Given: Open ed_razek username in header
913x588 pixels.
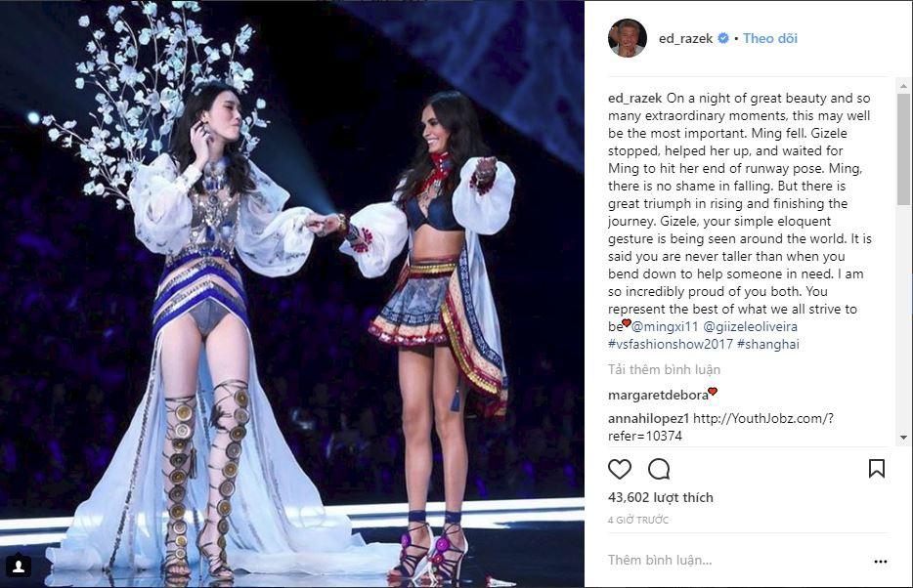Looking at the screenshot, I should pos(685,38).
